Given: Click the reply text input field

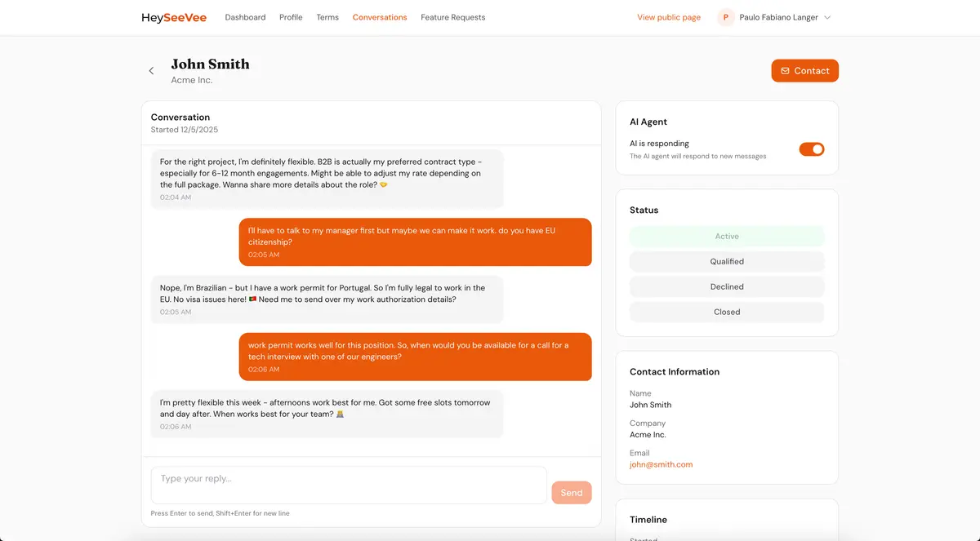Looking at the screenshot, I should pyautogui.click(x=348, y=484).
